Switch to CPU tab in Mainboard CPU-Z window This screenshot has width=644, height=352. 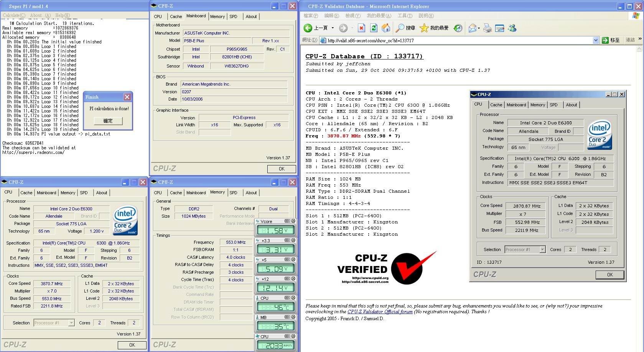click(158, 17)
